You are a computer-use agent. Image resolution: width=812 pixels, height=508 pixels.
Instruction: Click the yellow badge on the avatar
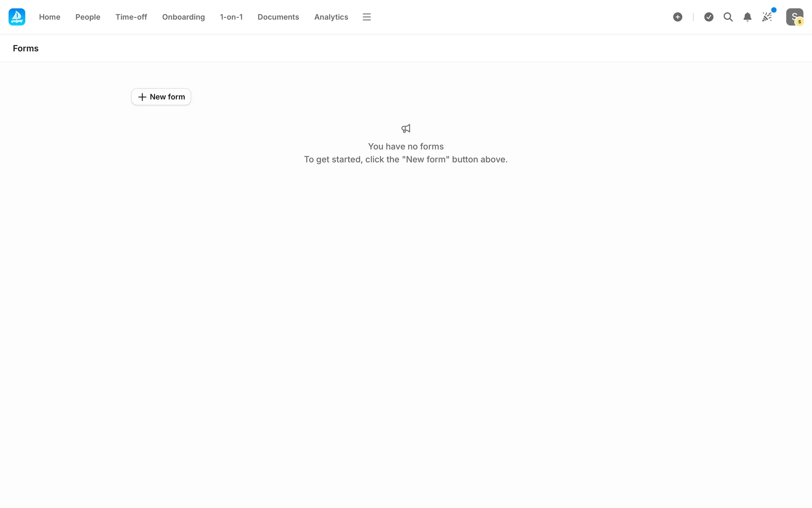[799, 22]
